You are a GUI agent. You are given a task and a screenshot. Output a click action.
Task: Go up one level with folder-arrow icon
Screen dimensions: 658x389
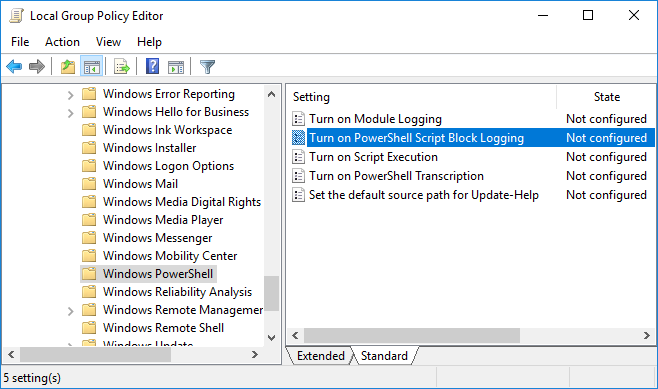click(68, 66)
